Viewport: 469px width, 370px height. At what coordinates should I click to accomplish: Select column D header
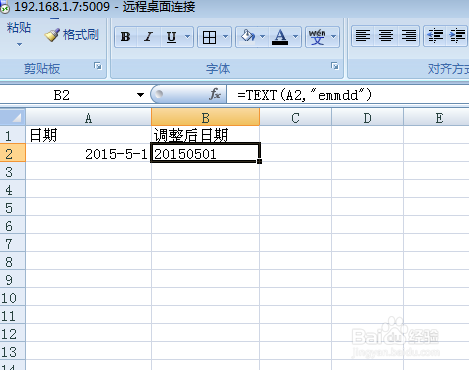[x=367, y=118]
